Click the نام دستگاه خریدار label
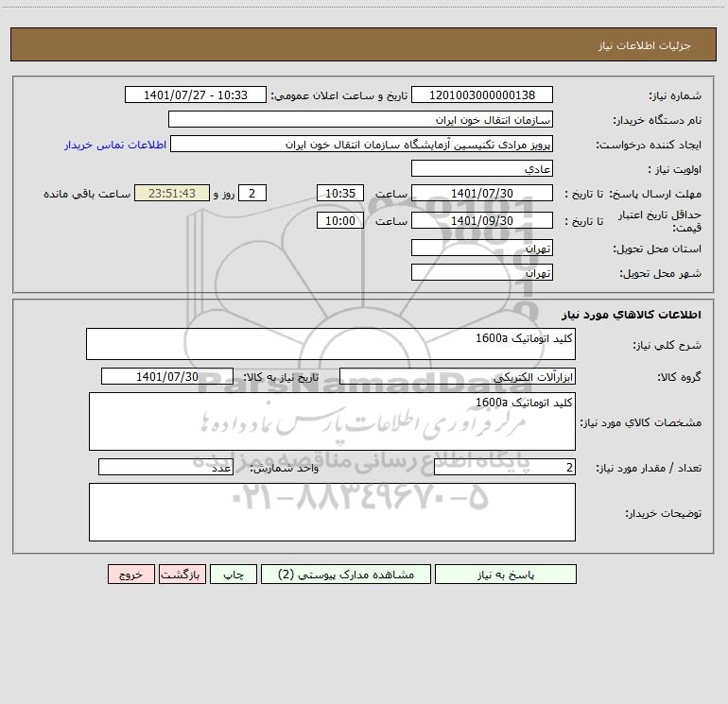Image resolution: width=728 pixels, height=704 pixels. (x=657, y=120)
